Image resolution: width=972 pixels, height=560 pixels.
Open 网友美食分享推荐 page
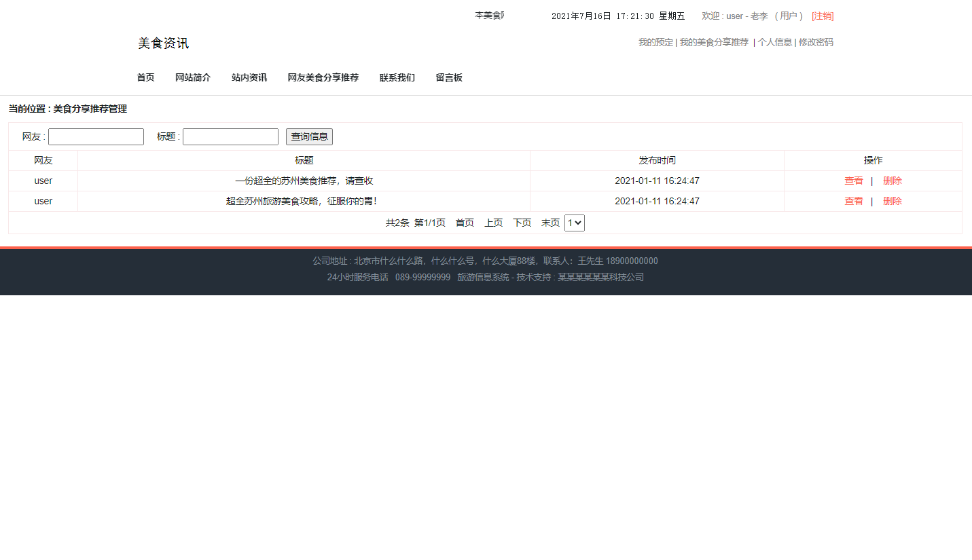323,77
